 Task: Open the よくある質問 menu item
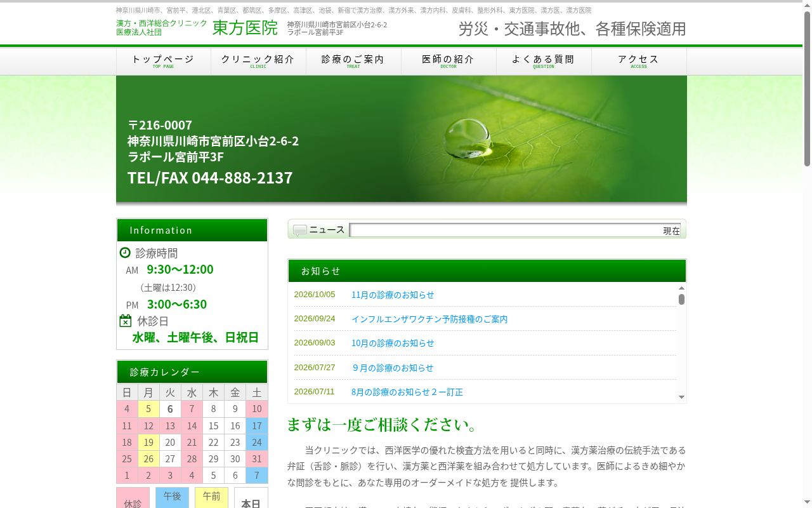(x=544, y=62)
